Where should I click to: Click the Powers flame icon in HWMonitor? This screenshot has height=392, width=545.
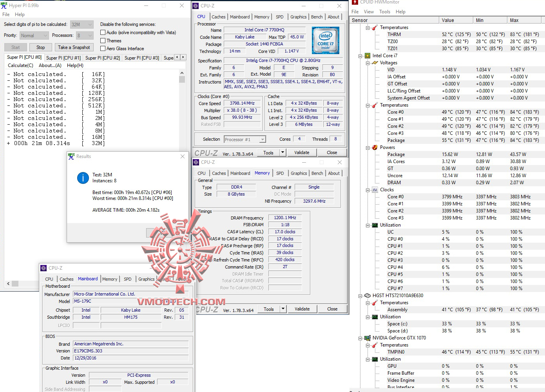coord(375,147)
